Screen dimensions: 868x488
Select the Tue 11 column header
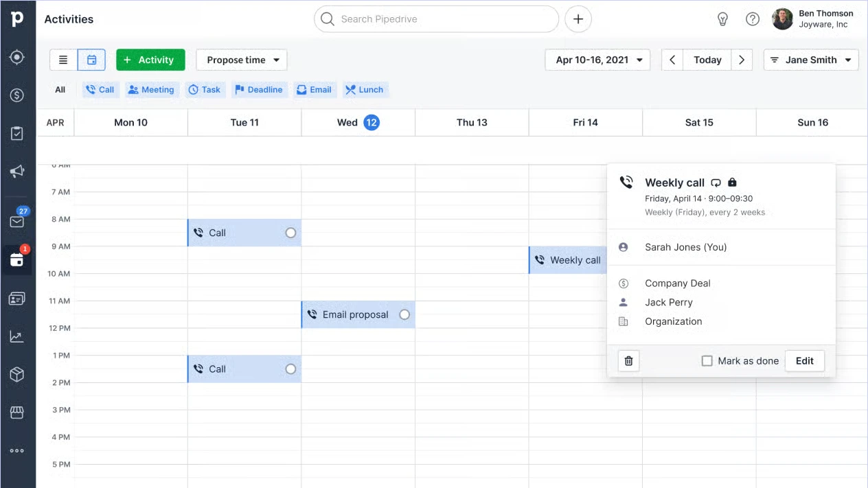point(244,122)
